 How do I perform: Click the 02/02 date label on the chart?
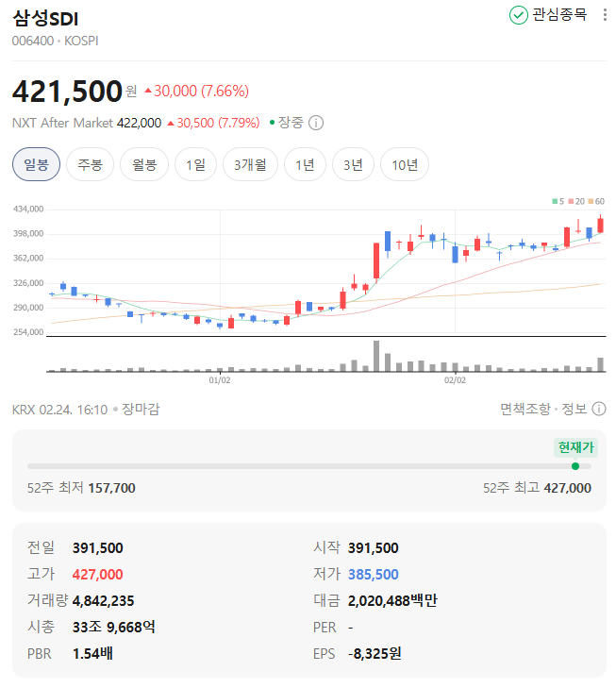point(455,380)
